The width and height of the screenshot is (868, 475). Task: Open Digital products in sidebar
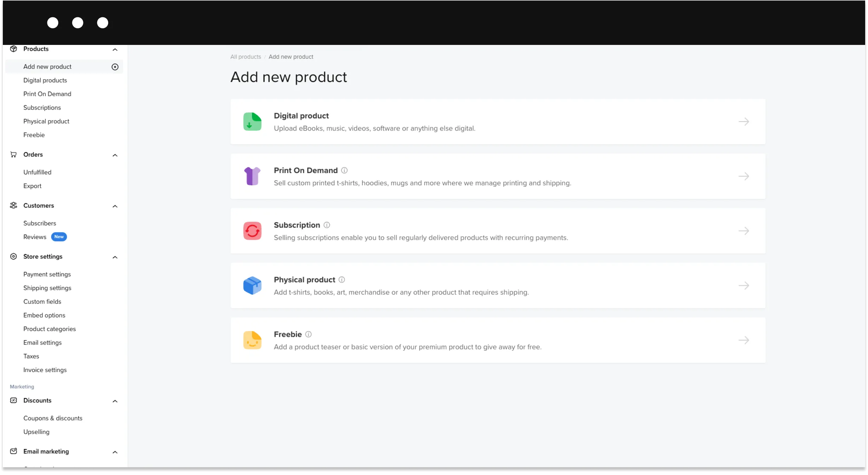coord(45,80)
